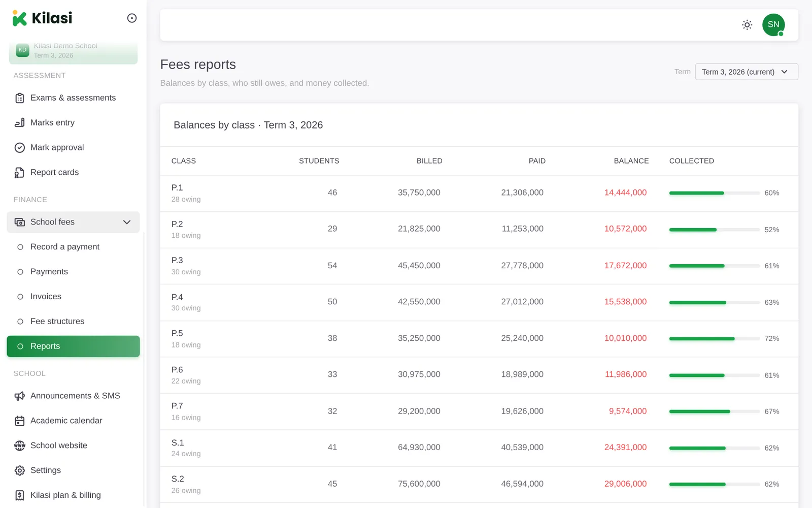Open Academic calendar
812x508 pixels.
(73, 421)
